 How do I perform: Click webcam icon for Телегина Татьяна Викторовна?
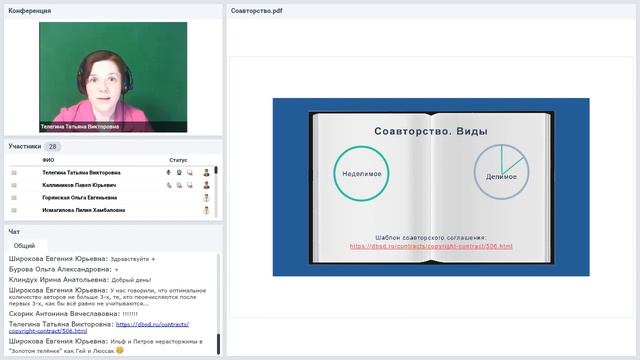pos(179,173)
